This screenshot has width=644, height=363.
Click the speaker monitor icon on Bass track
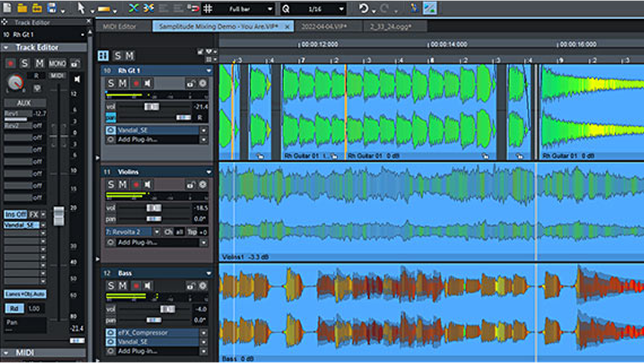tap(148, 286)
